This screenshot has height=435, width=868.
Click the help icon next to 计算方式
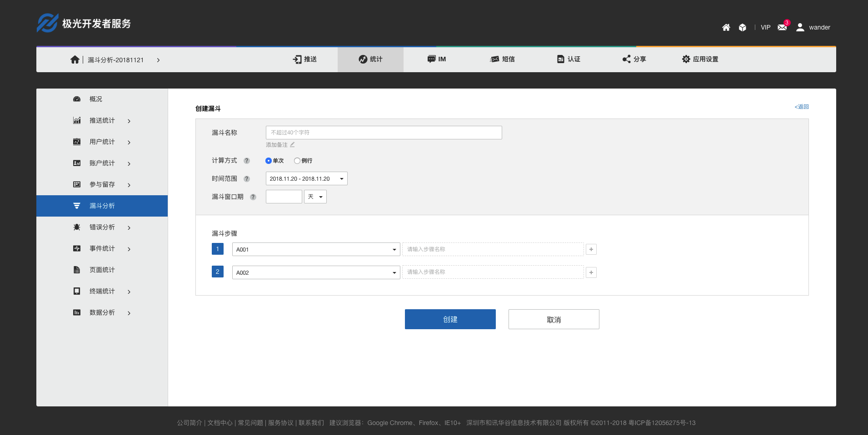247,161
